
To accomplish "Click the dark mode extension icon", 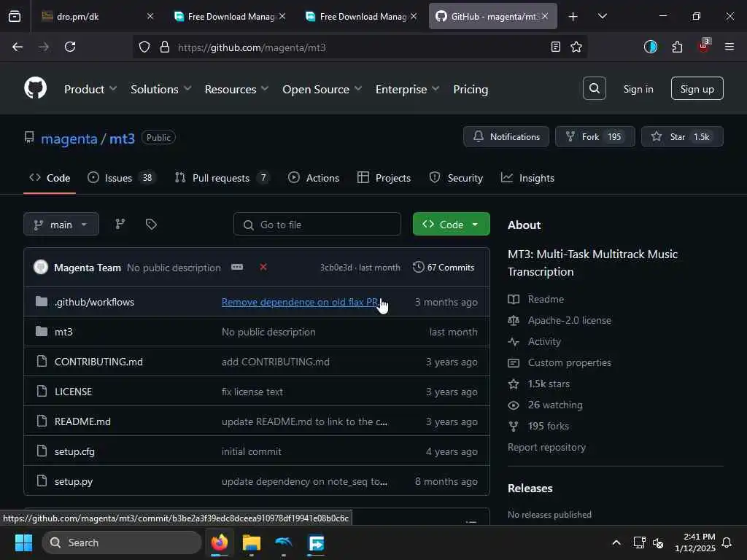I will tap(650, 47).
